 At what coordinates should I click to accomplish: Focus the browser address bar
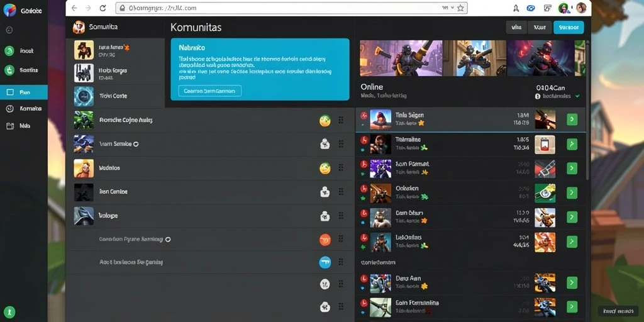pos(292,8)
